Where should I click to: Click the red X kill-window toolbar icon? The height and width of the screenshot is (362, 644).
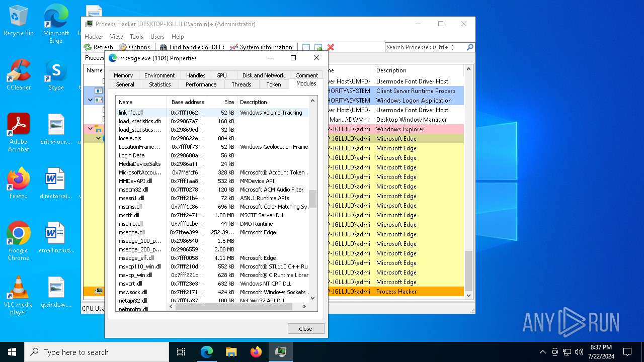click(331, 47)
